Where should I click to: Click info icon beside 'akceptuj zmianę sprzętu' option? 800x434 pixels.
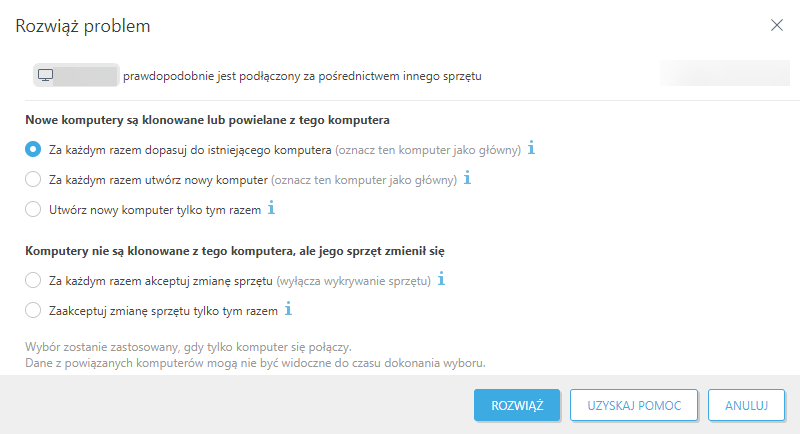(441, 280)
